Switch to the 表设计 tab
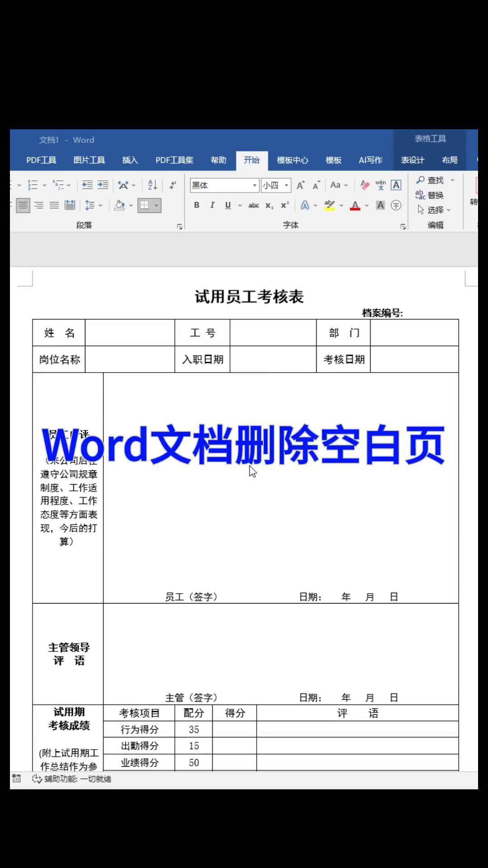 click(413, 160)
